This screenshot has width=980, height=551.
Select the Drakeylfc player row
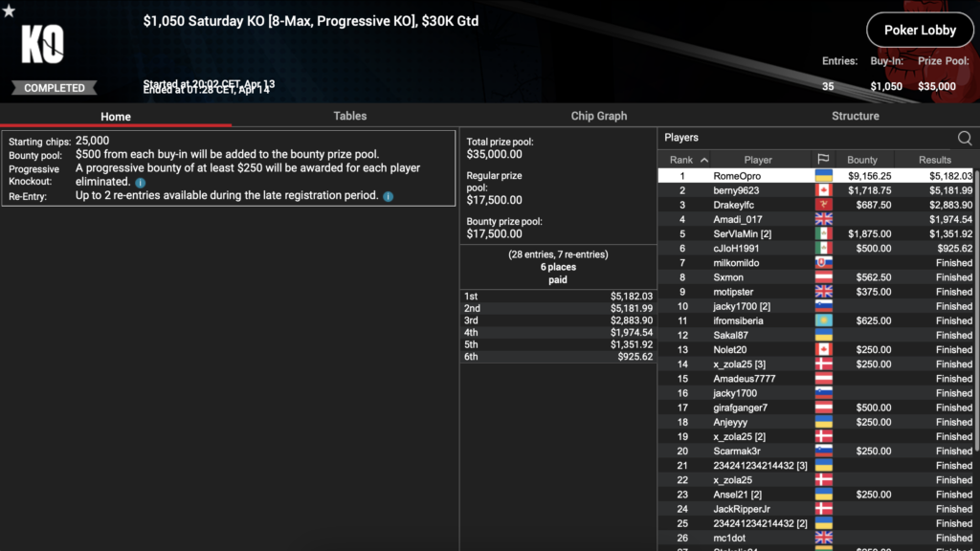point(737,206)
